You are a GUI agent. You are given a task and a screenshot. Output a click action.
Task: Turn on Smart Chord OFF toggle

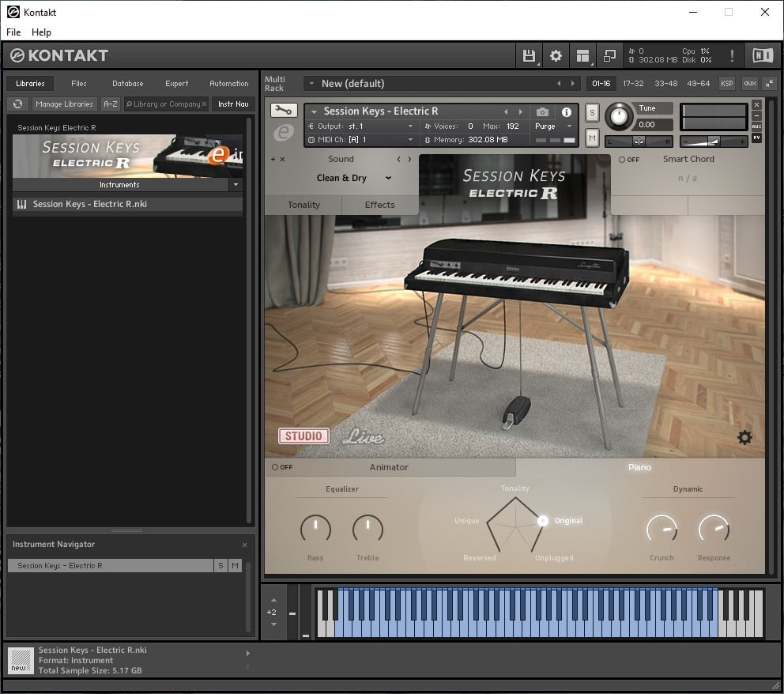pos(629,160)
